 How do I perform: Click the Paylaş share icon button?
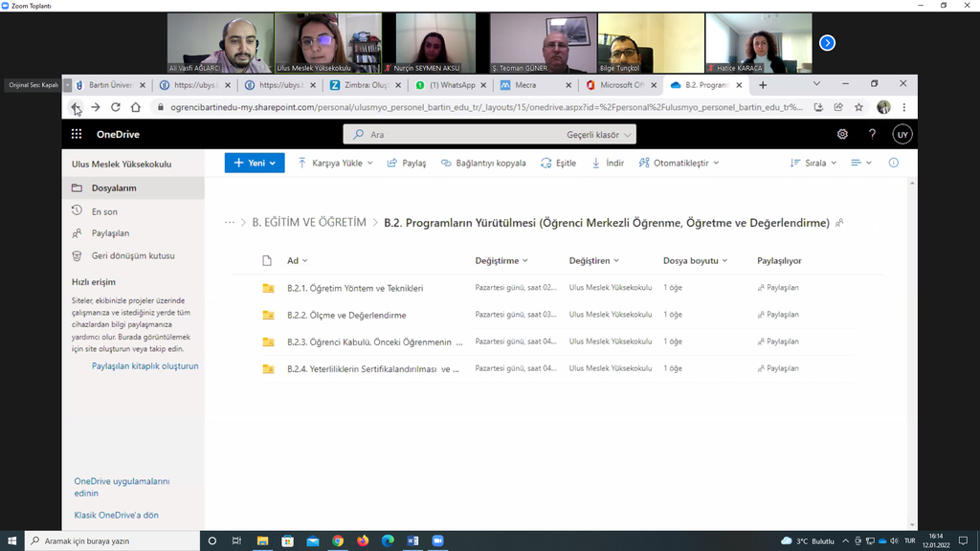pyautogui.click(x=407, y=164)
